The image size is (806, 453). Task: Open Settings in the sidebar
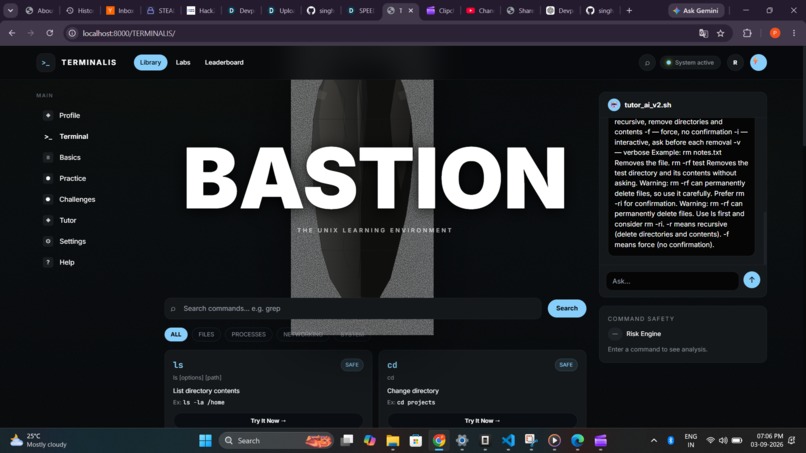[x=72, y=241]
